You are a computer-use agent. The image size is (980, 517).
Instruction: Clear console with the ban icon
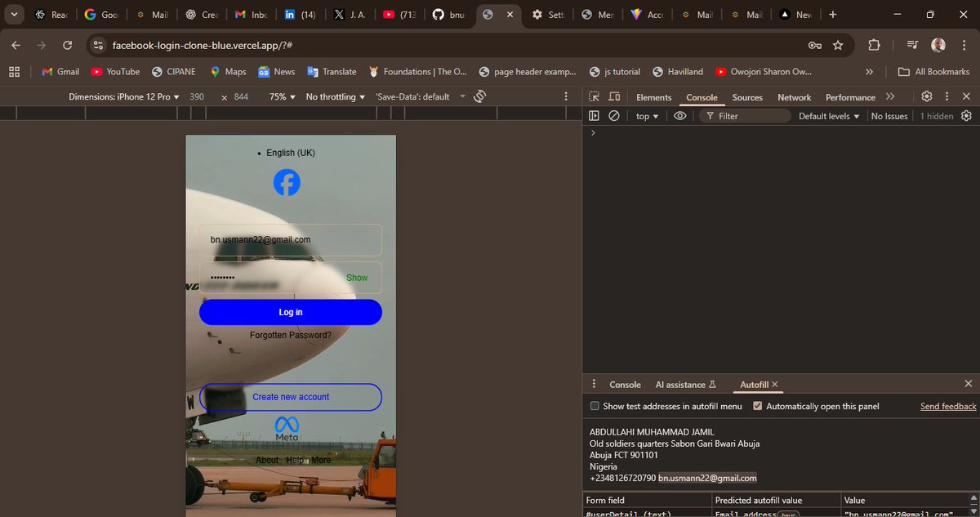pos(614,116)
